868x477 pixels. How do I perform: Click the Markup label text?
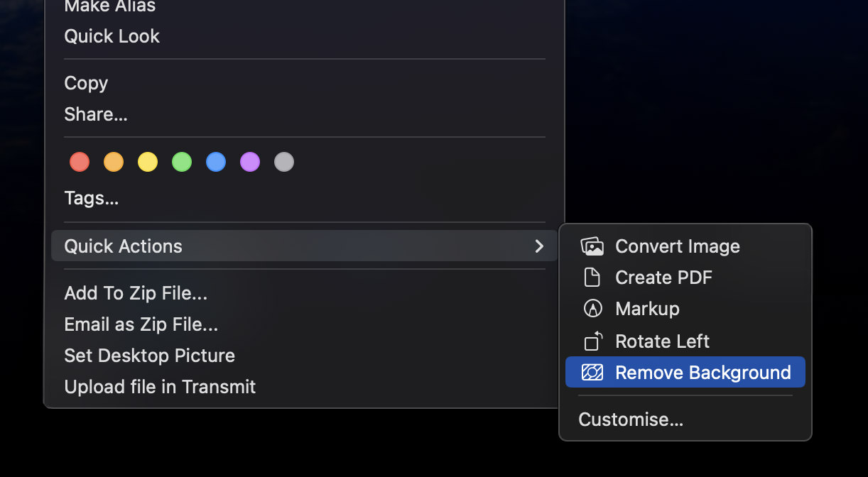coord(647,309)
